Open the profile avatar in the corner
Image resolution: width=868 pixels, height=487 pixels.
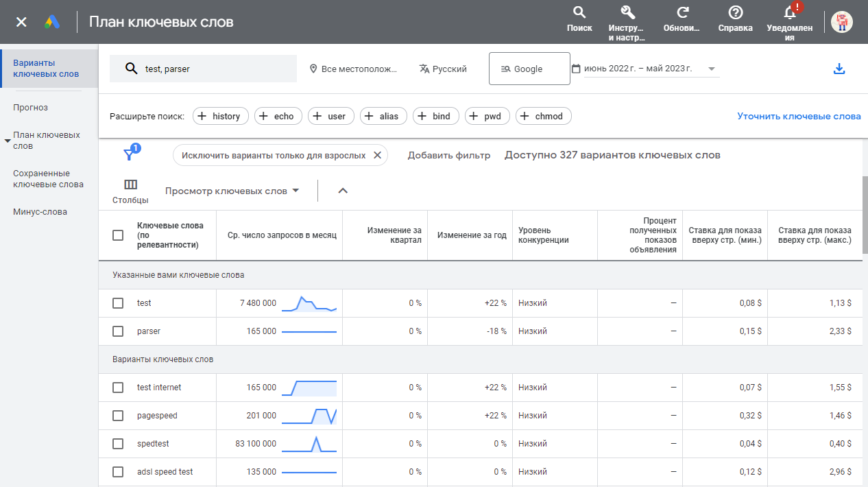pos(841,21)
